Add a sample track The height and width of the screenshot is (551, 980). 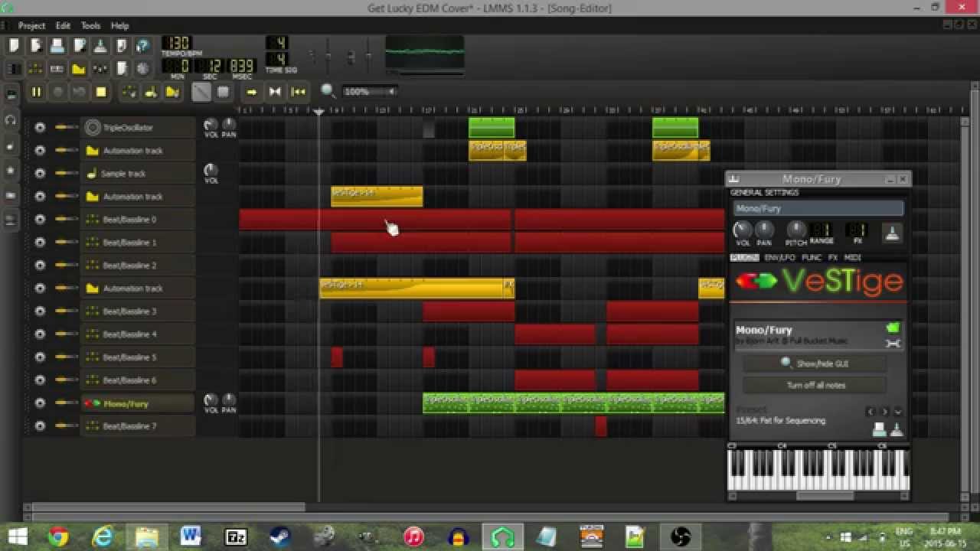[151, 92]
